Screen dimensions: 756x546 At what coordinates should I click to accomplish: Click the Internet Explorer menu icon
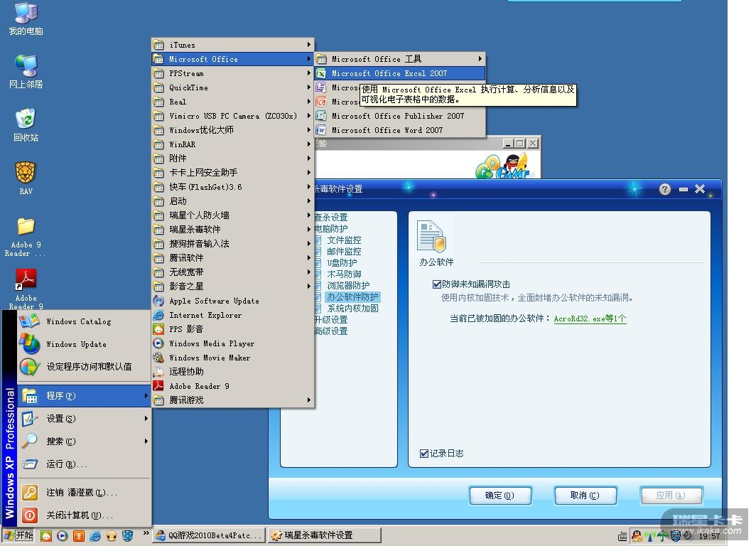coord(158,315)
